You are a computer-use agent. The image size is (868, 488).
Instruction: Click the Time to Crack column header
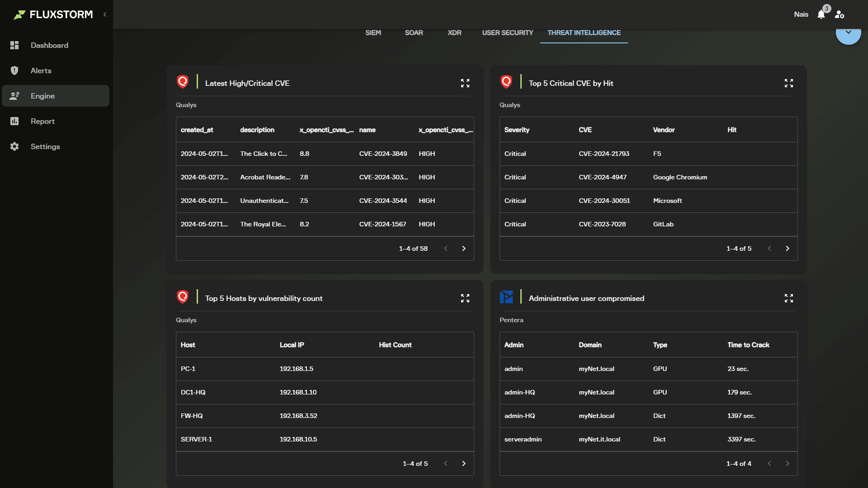point(748,345)
